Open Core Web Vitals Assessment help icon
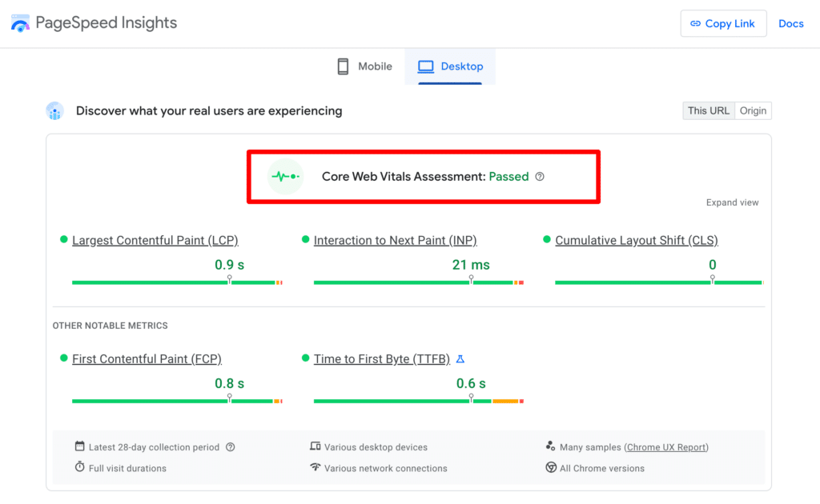Screen dimensions: 820x504 coord(540,177)
